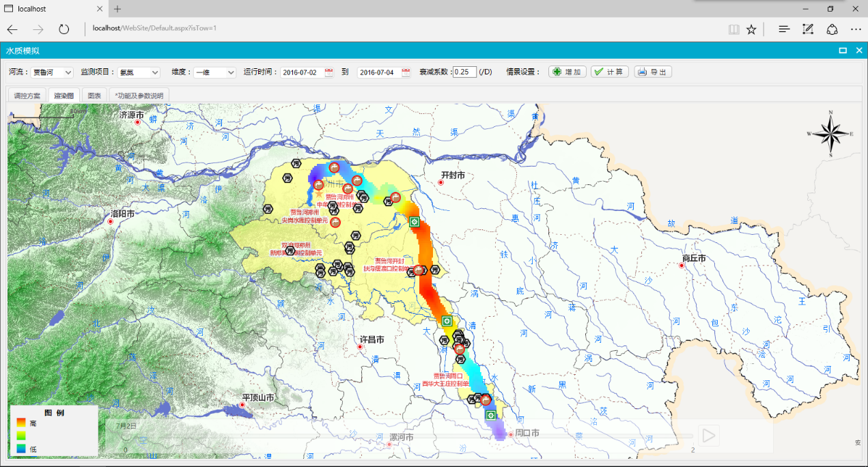Switch to the 图表 tab
868x467 pixels.
tap(95, 96)
